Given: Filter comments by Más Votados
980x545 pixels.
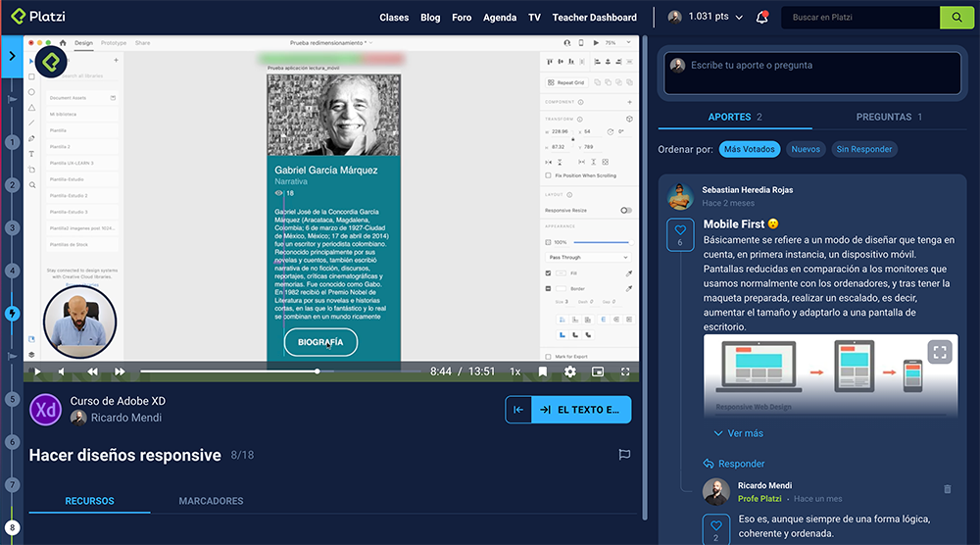Looking at the screenshot, I should (750, 149).
